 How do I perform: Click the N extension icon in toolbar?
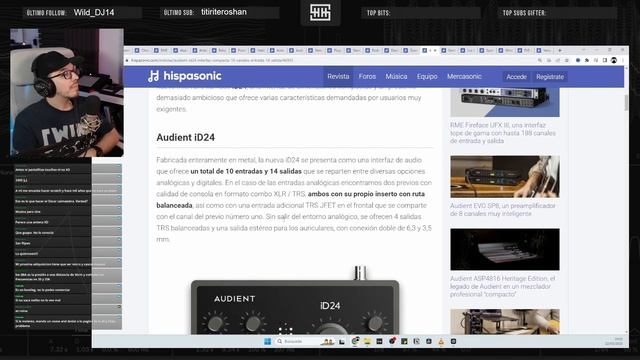click(596, 60)
